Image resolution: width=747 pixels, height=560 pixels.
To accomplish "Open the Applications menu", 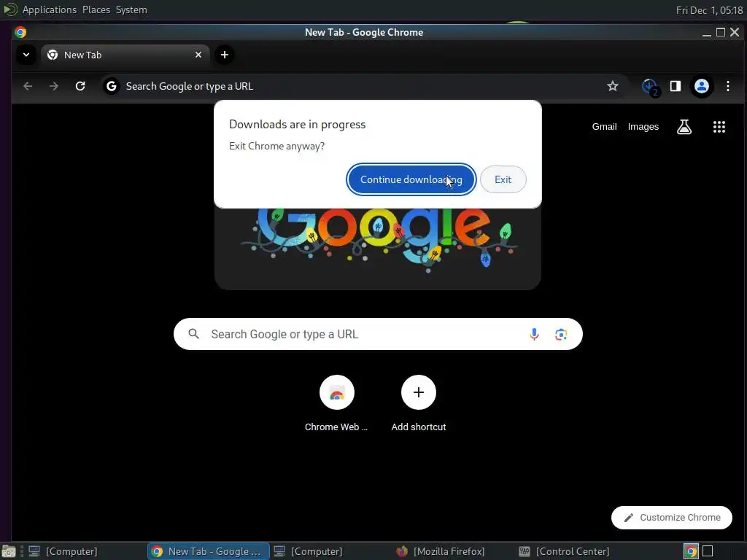I will click(x=49, y=9).
